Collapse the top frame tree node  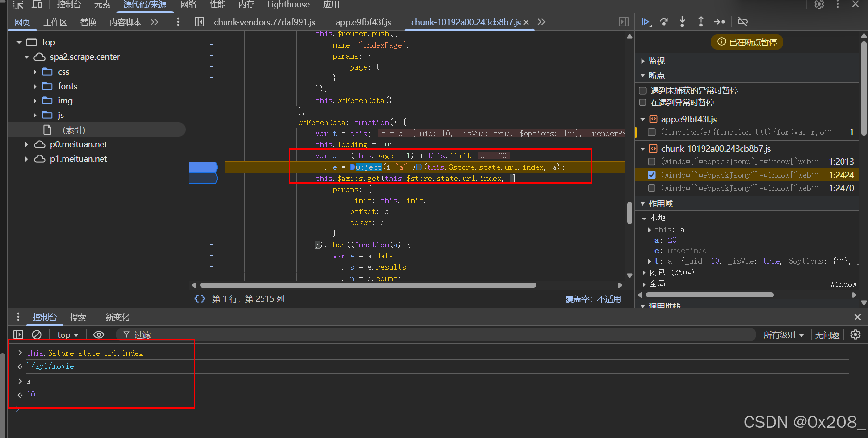[x=19, y=42]
